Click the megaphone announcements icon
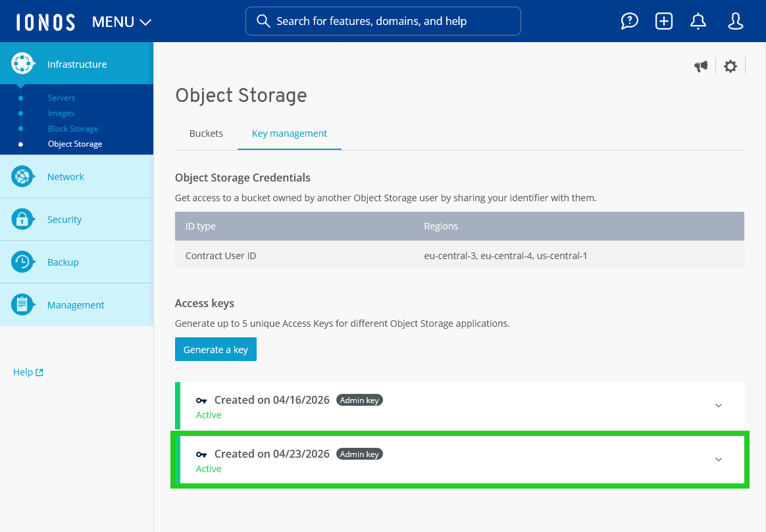This screenshot has width=766, height=532. (x=701, y=66)
